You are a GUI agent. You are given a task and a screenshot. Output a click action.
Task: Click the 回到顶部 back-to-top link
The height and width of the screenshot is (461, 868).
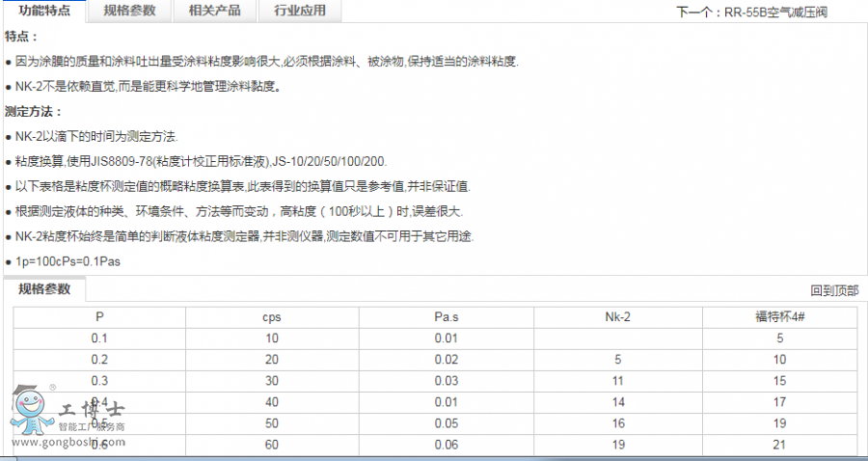(x=833, y=290)
